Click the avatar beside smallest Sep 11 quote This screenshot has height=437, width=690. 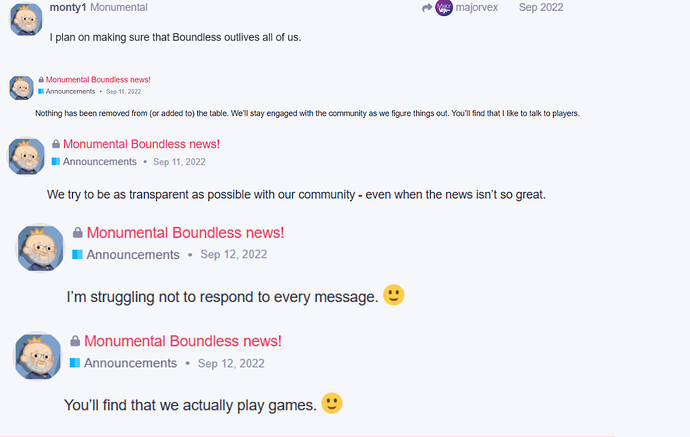click(22, 88)
